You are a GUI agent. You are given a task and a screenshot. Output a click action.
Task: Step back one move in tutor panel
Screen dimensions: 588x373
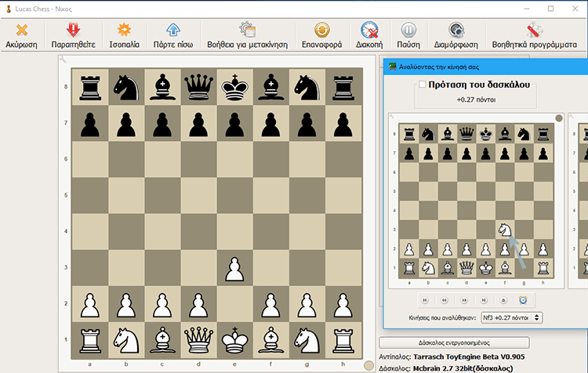[445, 300]
